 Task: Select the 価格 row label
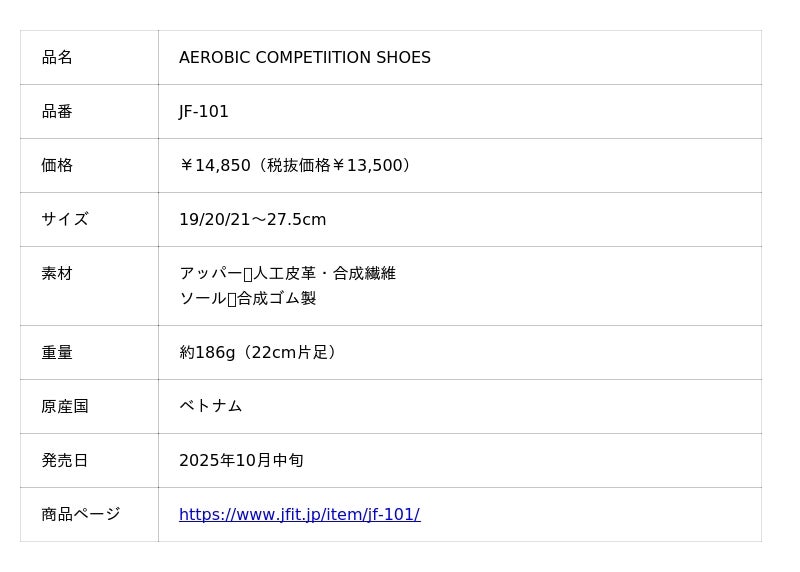click(x=57, y=166)
